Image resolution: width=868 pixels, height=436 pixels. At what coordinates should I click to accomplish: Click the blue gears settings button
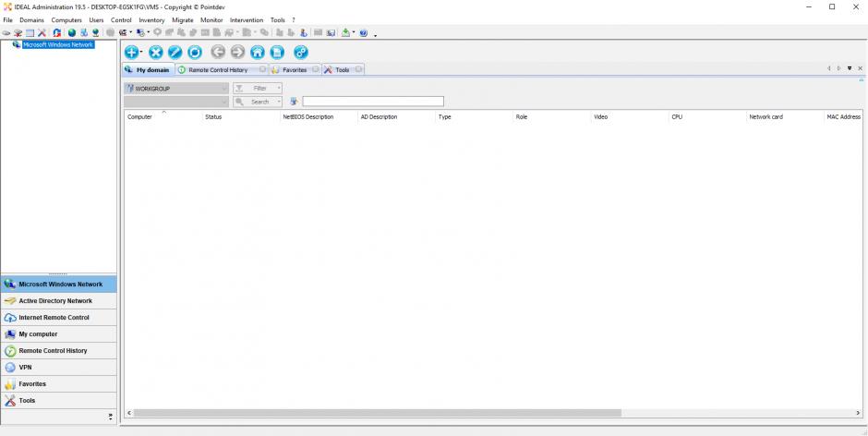click(x=301, y=52)
